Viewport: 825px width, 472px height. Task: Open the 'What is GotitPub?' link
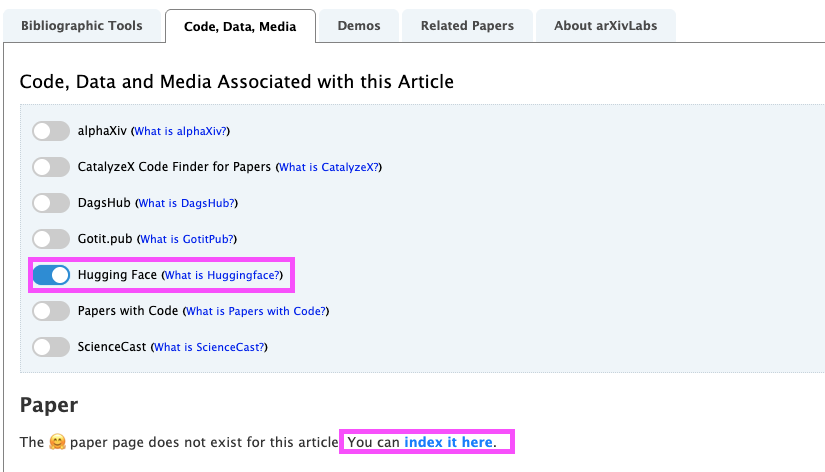point(188,239)
